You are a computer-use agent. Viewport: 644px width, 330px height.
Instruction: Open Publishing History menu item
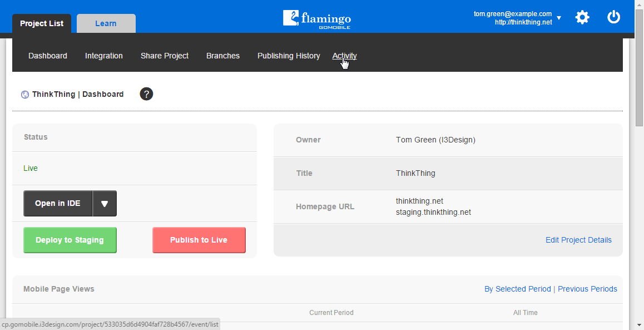point(289,56)
